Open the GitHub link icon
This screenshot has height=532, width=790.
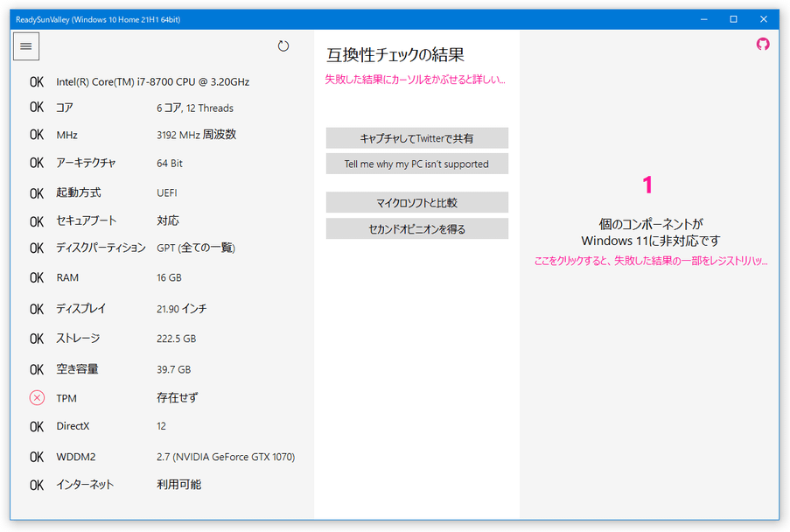(x=763, y=45)
